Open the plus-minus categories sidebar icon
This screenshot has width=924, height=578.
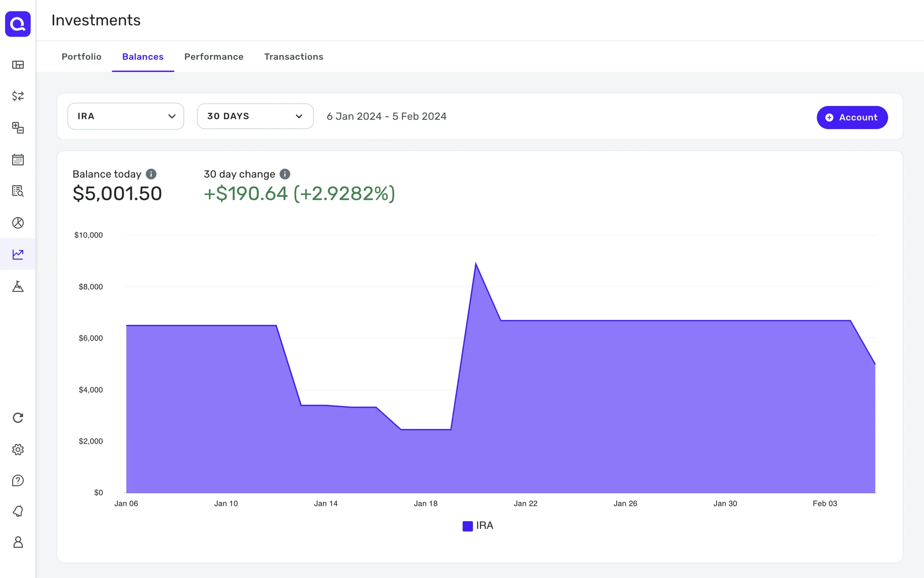[x=18, y=128]
